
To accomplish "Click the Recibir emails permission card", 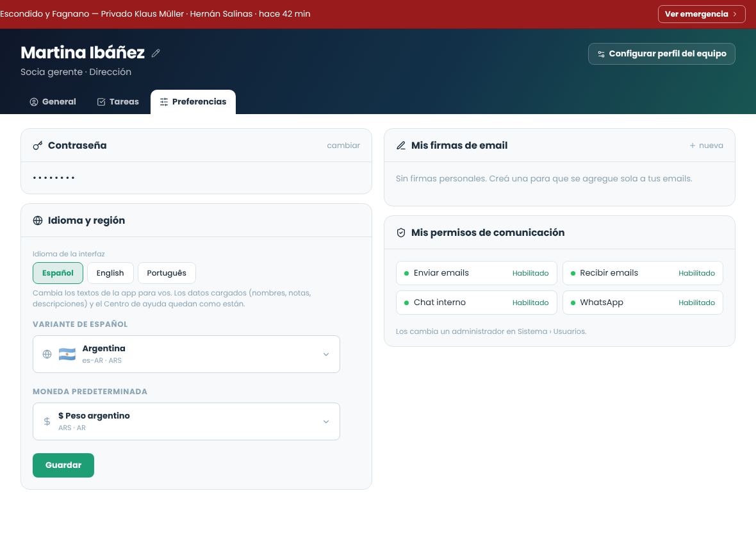I will click(x=643, y=274).
